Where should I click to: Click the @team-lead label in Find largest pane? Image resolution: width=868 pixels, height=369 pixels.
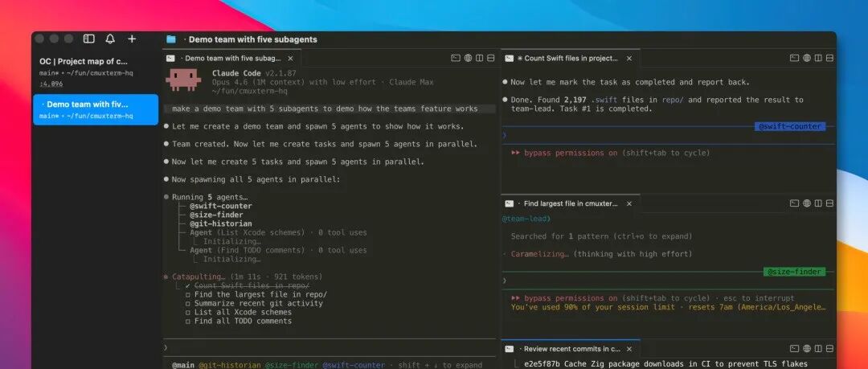pyautogui.click(x=526, y=219)
